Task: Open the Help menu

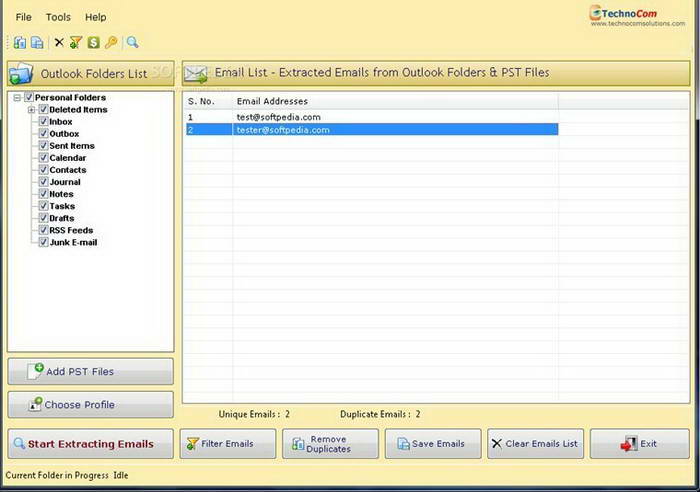Action: [x=96, y=17]
